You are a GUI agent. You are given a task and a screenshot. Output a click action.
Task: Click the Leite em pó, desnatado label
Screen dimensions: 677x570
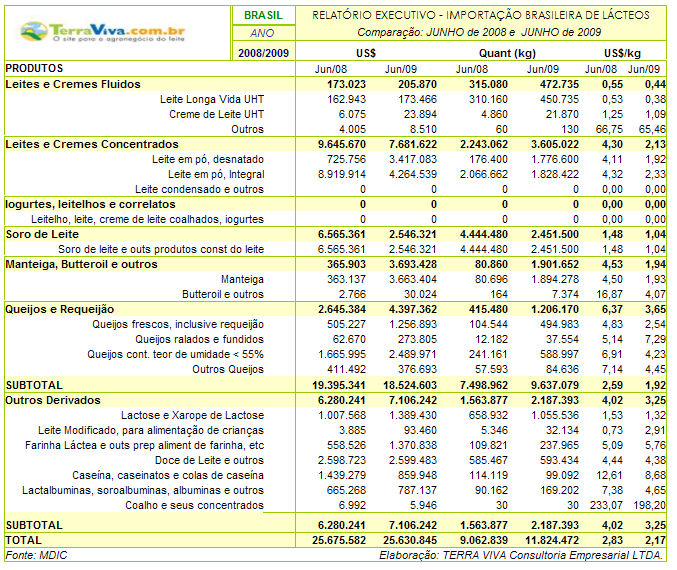point(208,159)
